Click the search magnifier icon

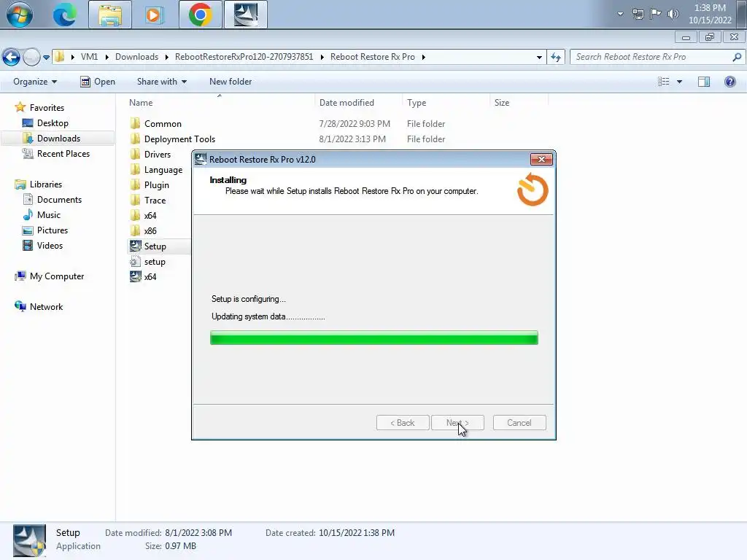point(737,57)
